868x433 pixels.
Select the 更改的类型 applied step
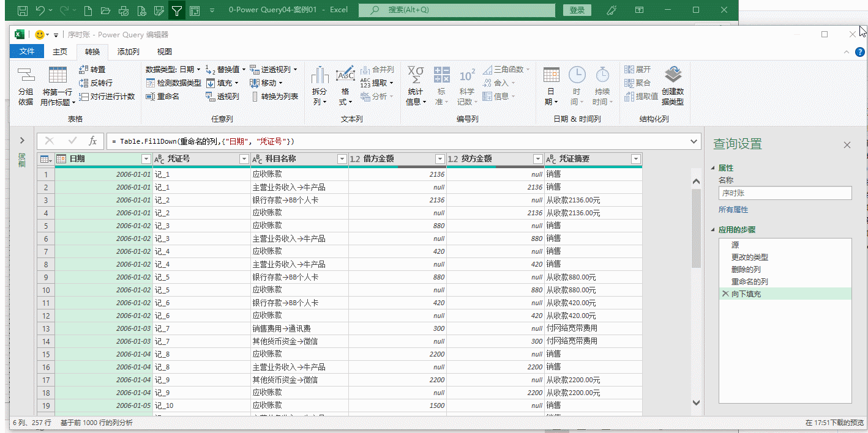(x=785, y=257)
